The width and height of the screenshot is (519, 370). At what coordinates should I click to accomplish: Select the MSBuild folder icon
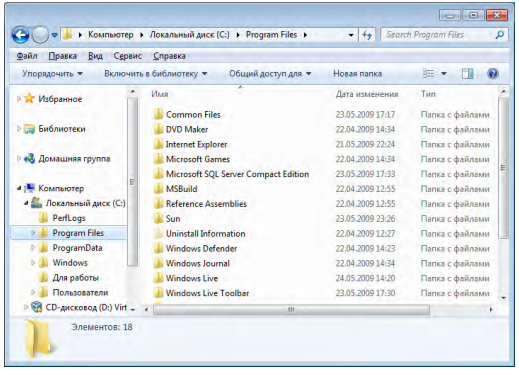coord(158,189)
